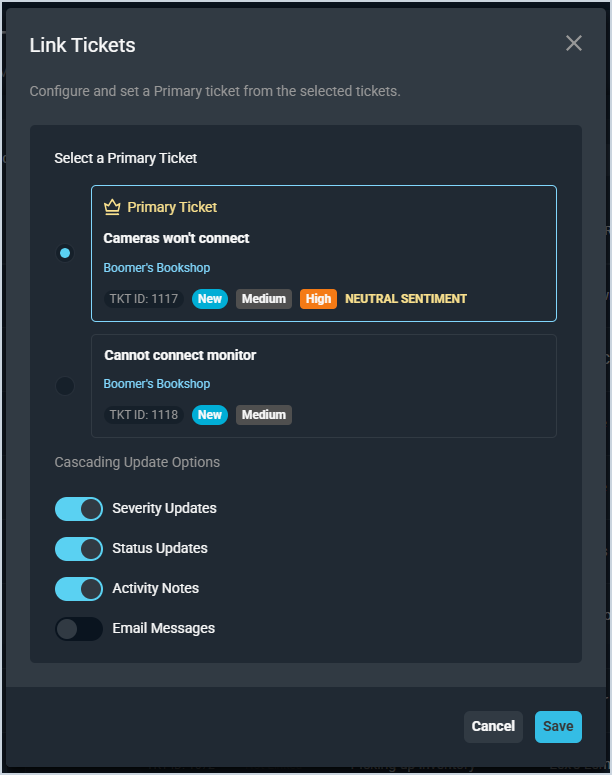
Task: Click the NEUTRAL SENTIMENT label
Action: (x=406, y=299)
